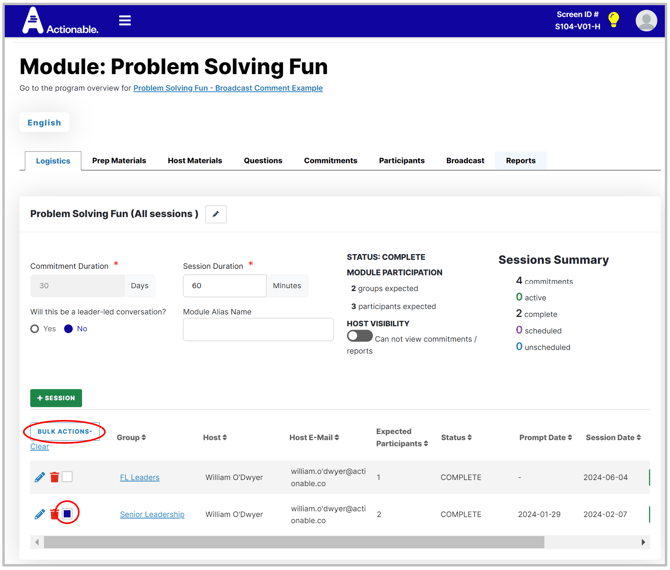
Task: Open the user profile avatar
Action: pos(646,21)
